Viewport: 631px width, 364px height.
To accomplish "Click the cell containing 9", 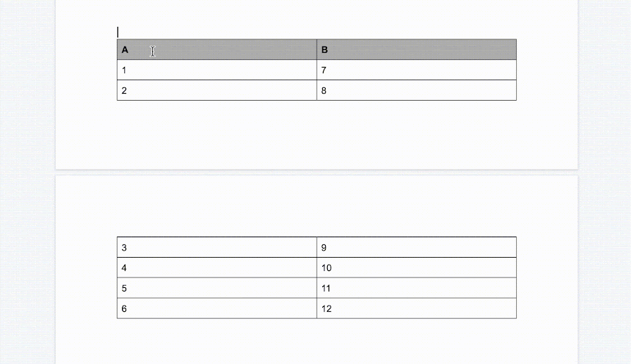I will (417, 247).
